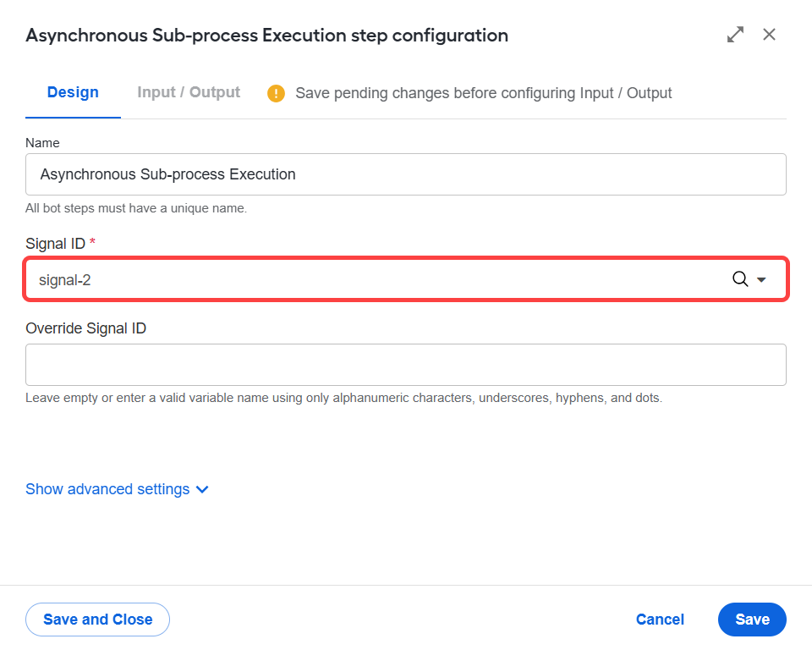This screenshot has height=650, width=812.
Task: Click the unique name helper text
Action: tap(136, 208)
